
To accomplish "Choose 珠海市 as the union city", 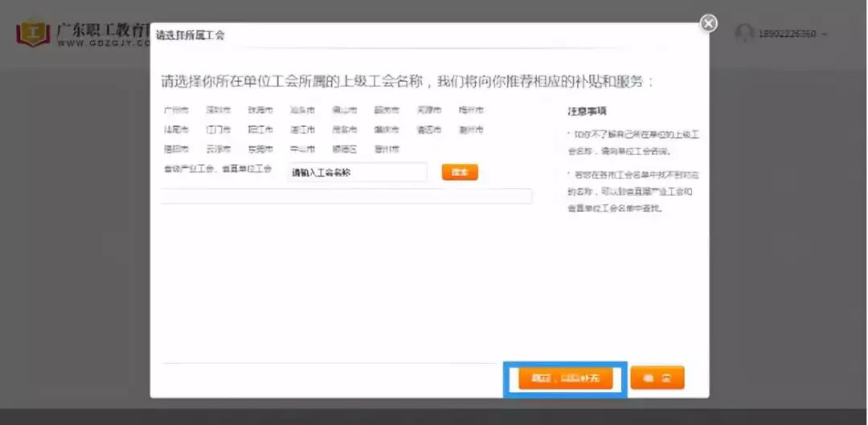I will click(x=260, y=110).
